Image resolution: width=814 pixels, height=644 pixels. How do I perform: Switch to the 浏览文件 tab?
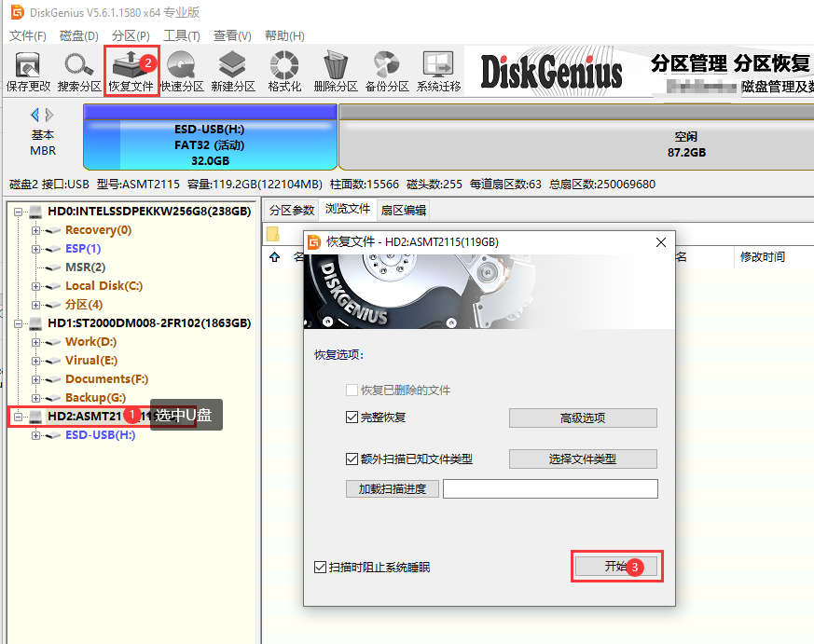(348, 209)
